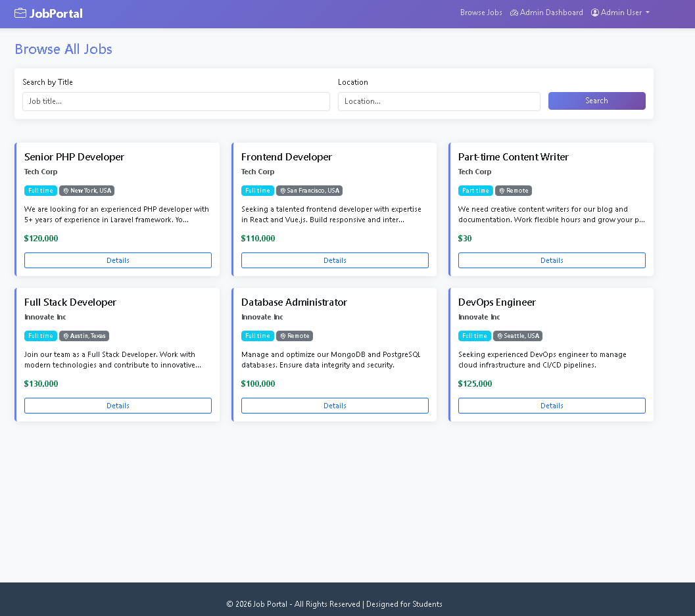
Task: View Details for Frontend Developer
Action: (335, 260)
